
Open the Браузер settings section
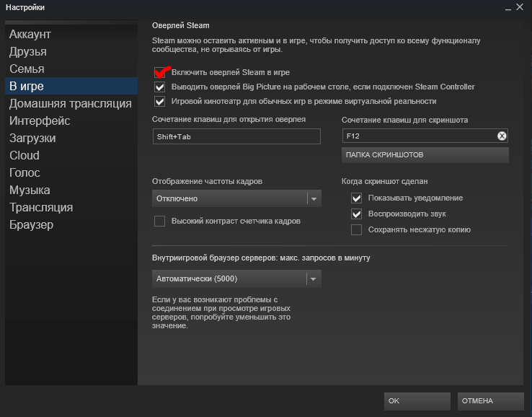(31, 224)
